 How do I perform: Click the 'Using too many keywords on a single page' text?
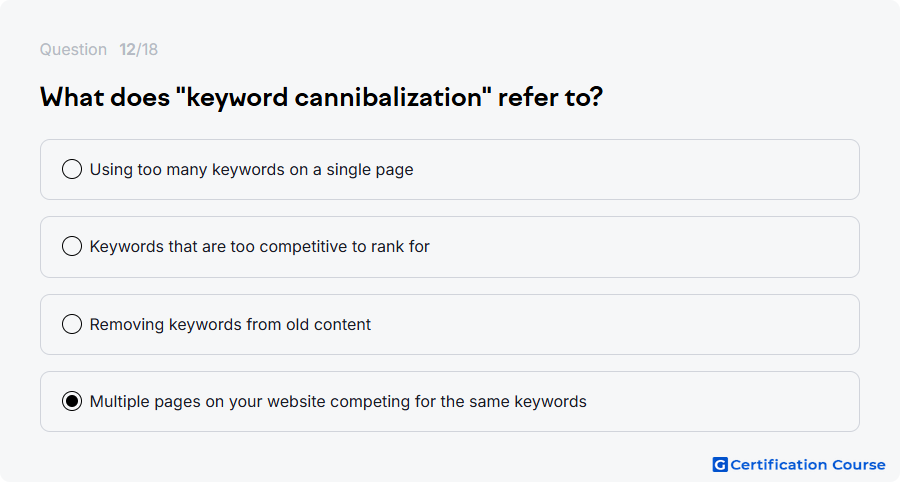[251, 170]
